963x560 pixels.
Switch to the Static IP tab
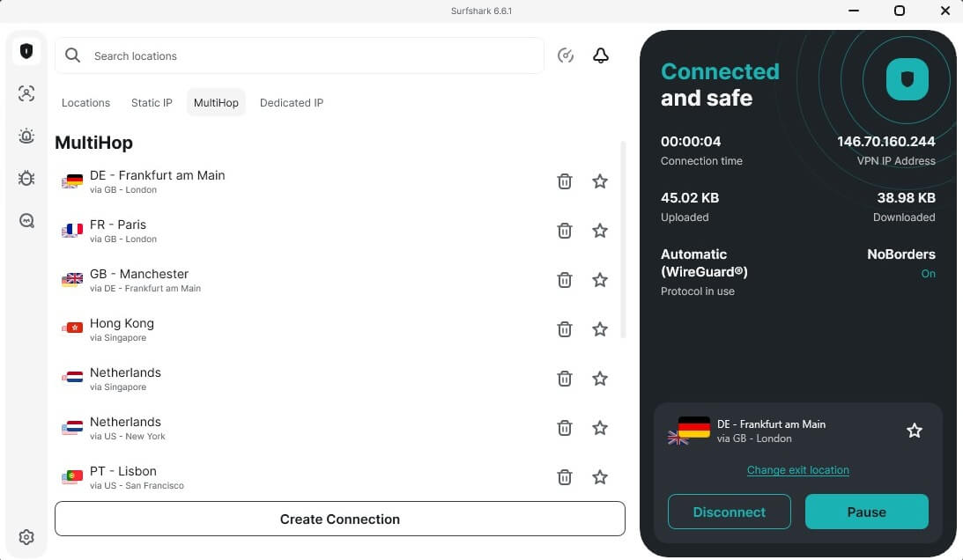click(152, 102)
